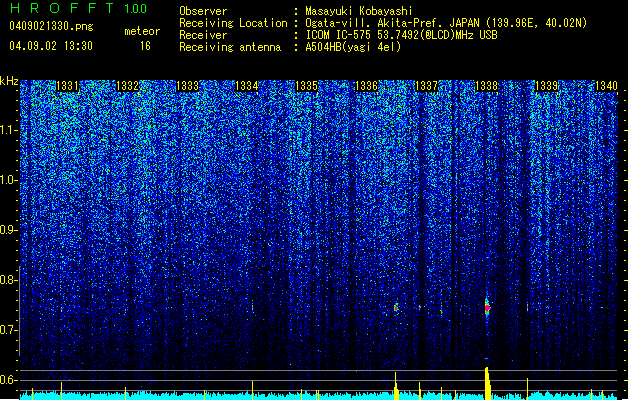Click the 1.1 frequency axis label

click(9, 130)
